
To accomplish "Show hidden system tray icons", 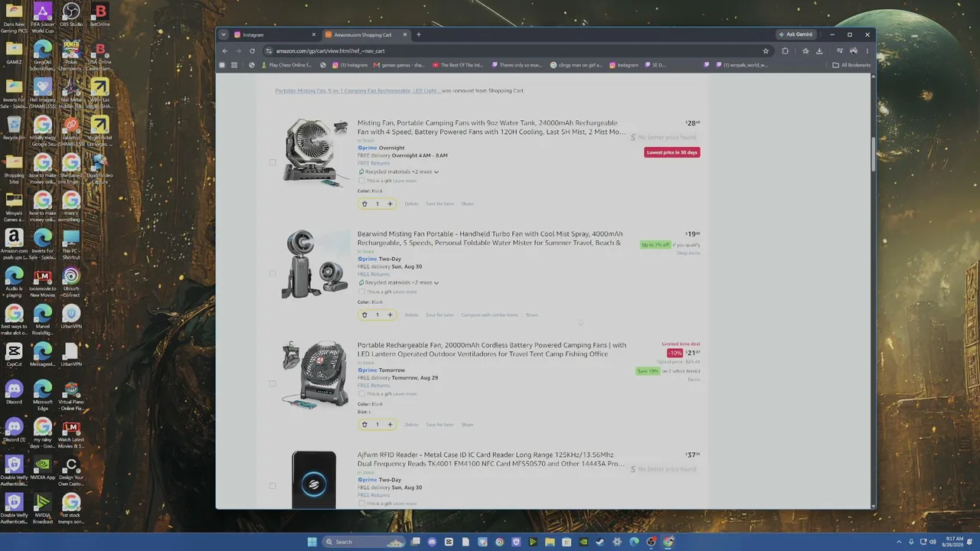I will point(899,542).
